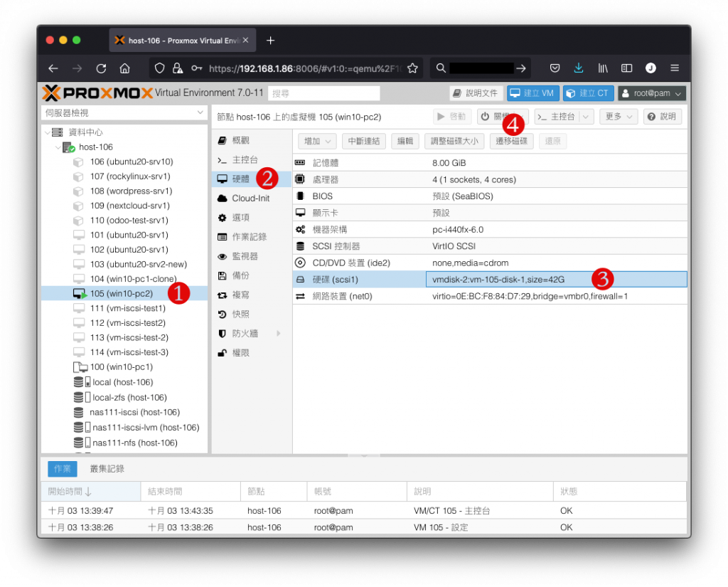Click the Help button in VM toolbar
Image resolution: width=728 pixels, height=587 pixels.
tap(663, 117)
